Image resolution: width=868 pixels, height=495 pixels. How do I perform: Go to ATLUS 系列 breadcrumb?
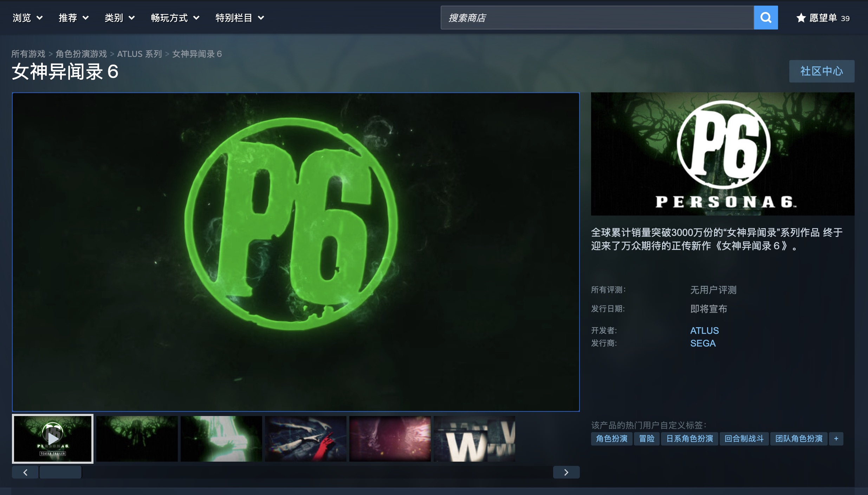[140, 54]
